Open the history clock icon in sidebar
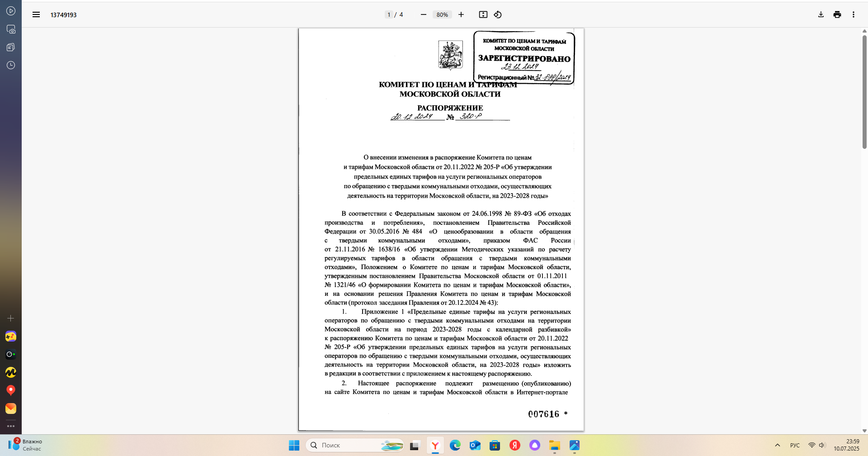The height and width of the screenshot is (456, 868). [11, 65]
